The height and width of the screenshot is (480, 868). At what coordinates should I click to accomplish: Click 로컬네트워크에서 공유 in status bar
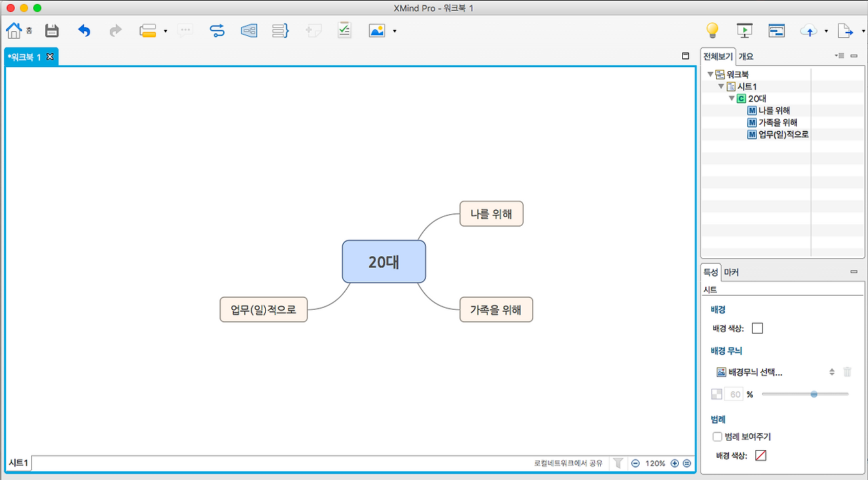pyautogui.click(x=568, y=464)
